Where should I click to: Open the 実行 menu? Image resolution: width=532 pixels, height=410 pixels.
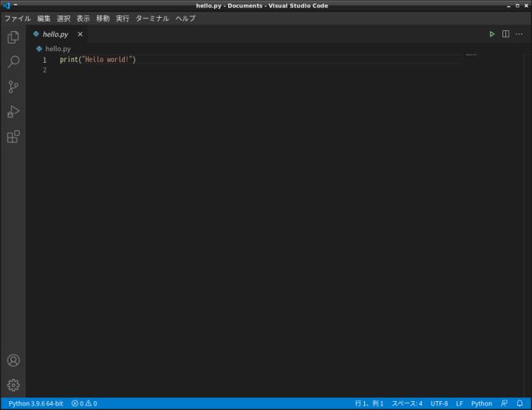tap(123, 18)
